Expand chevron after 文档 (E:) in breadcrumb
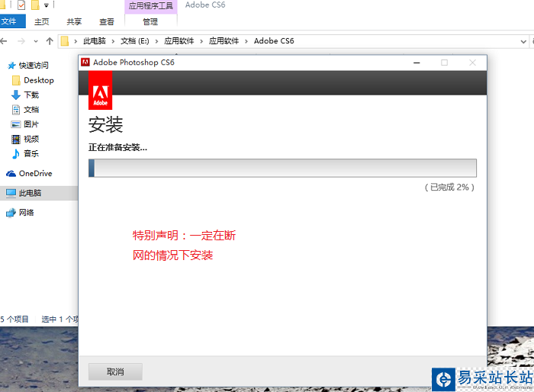 tap(156, 41)
